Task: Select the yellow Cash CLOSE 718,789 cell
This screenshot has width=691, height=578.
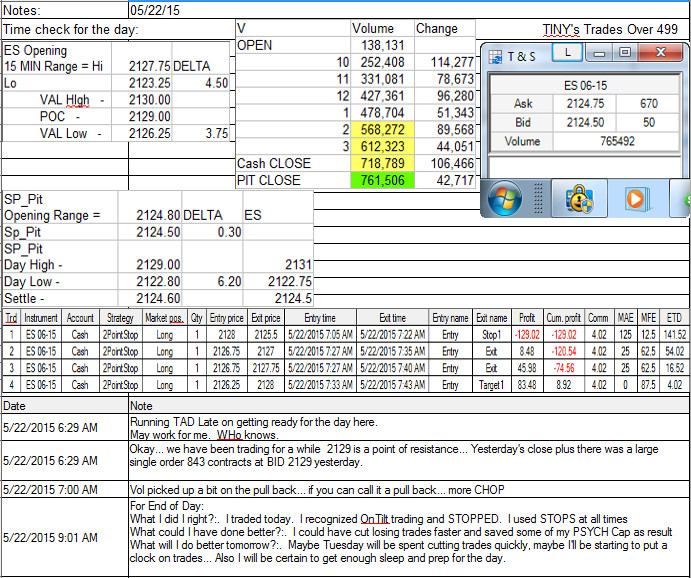Action: tap(382, 163)
